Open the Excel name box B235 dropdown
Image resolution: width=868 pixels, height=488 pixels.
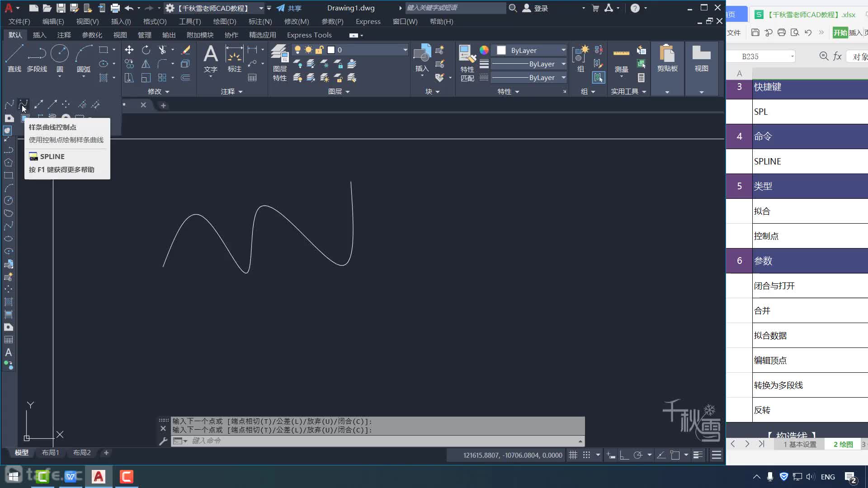click(x=792, y=56)
